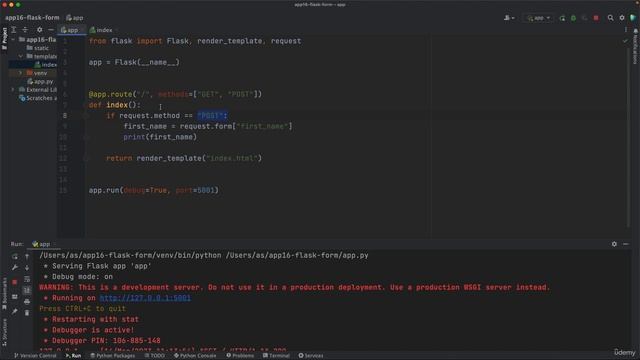
Task: Rerun app from Run panel side toolbar
Action: pyautogui.click(x=15, y=256)
